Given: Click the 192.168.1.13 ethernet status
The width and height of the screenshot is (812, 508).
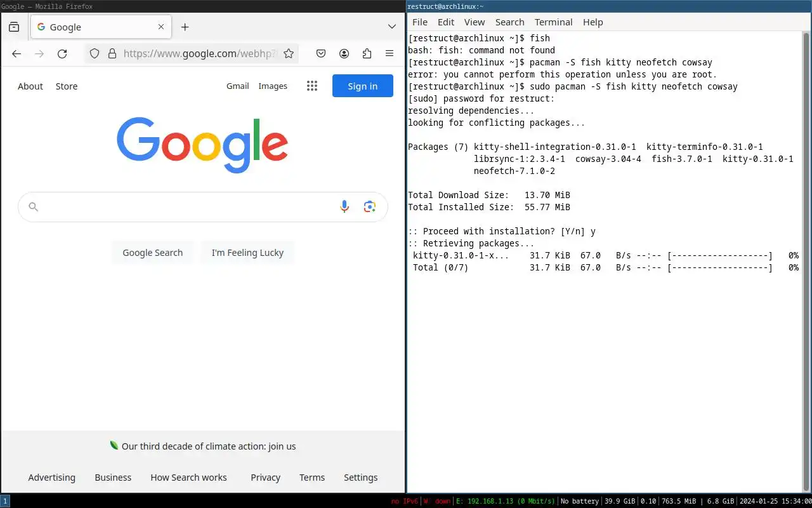Looking at the screenshot, I should pos(506,501).
